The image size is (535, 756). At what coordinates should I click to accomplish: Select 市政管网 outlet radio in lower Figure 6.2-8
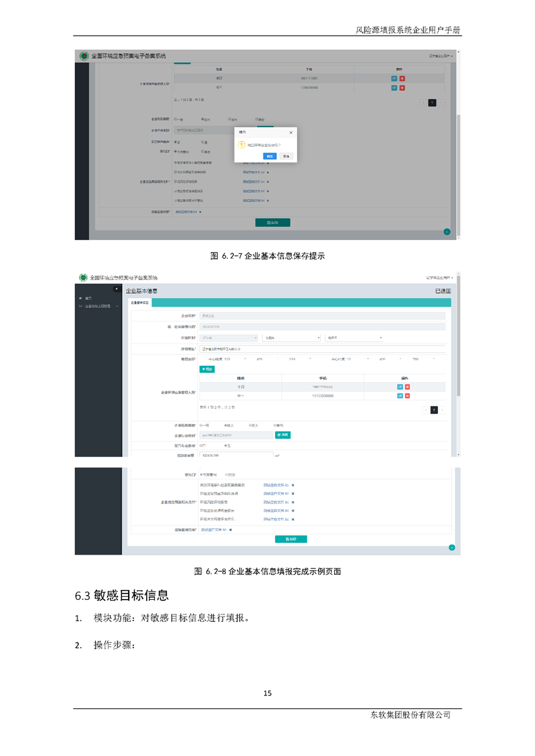point(201,475)
